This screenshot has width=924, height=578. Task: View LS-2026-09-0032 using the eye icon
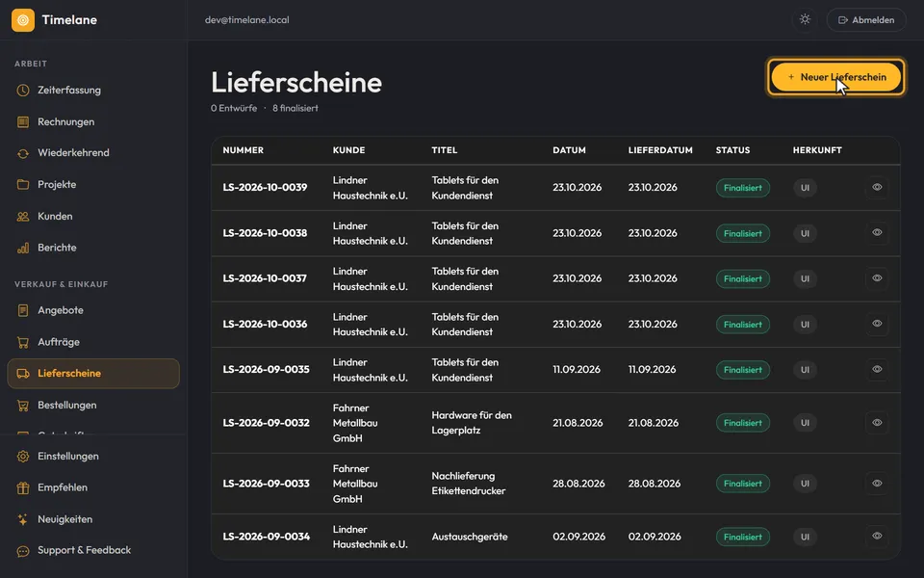tap(877, 422)
